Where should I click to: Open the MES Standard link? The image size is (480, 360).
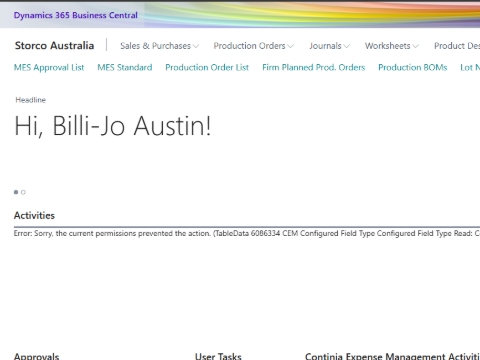pos(125,67)
